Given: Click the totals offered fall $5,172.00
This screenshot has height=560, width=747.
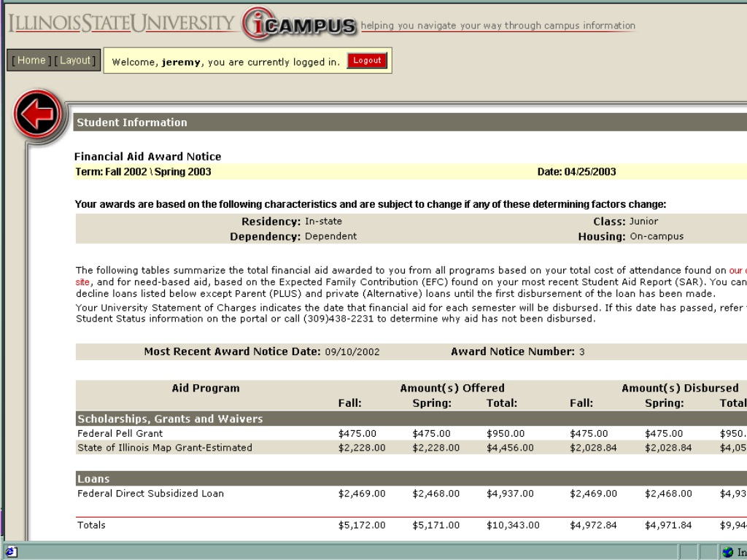Looking at the screenshot, I should 362,525.
